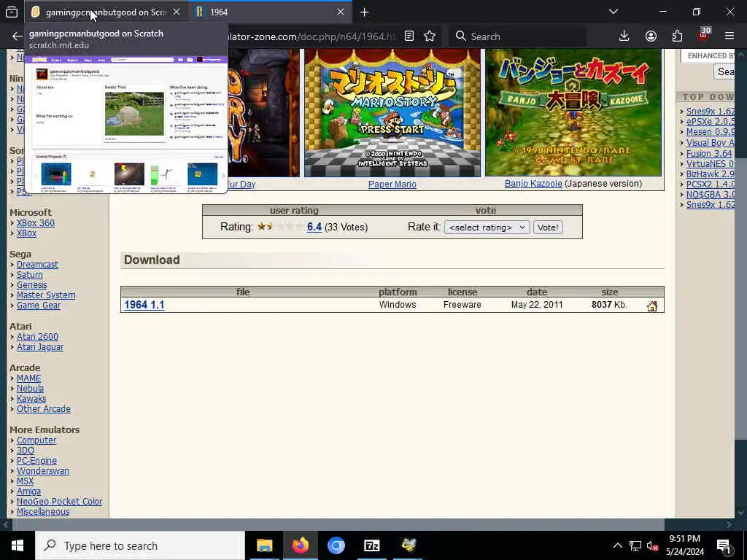Open the MAME sidebar link
The height and width of the screenshot is (560, 747).
click(28, 378)
